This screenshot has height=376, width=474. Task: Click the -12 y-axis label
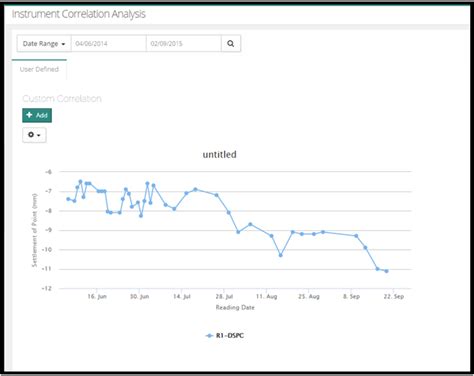click(47, 288)
